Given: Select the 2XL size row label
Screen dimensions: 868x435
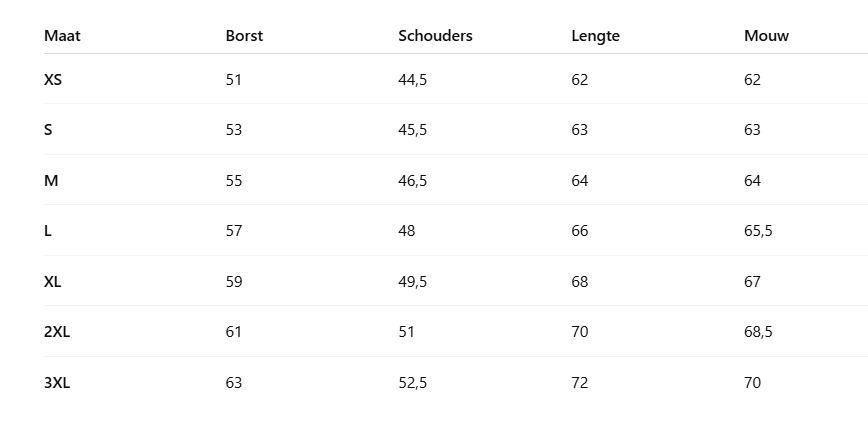Looking at the screenshot, I should [57, 332].
